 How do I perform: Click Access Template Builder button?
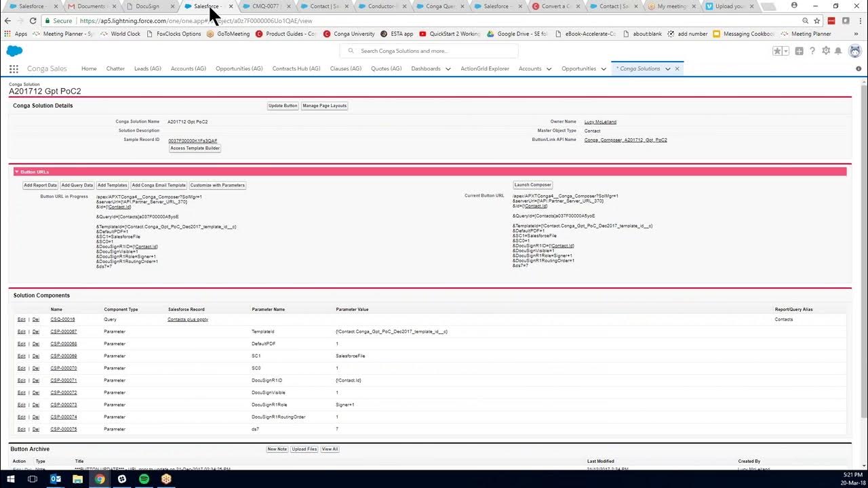[x=195, y=148]
